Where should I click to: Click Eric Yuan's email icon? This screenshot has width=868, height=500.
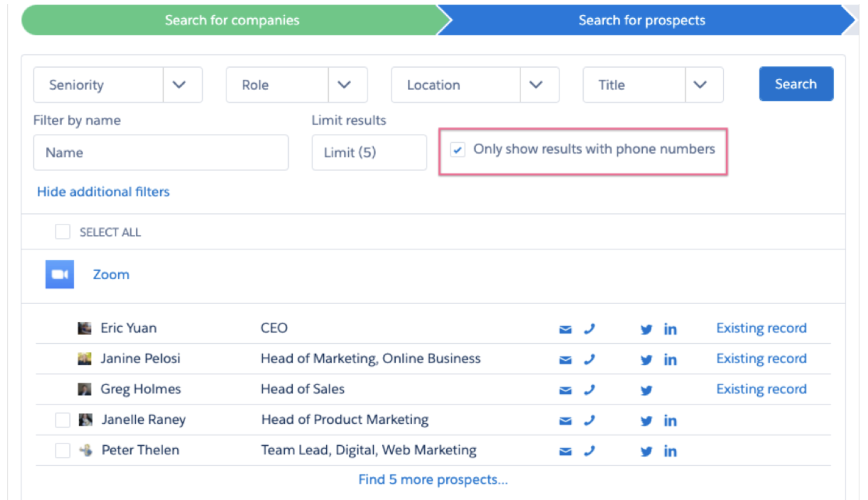tap(565, 330)
